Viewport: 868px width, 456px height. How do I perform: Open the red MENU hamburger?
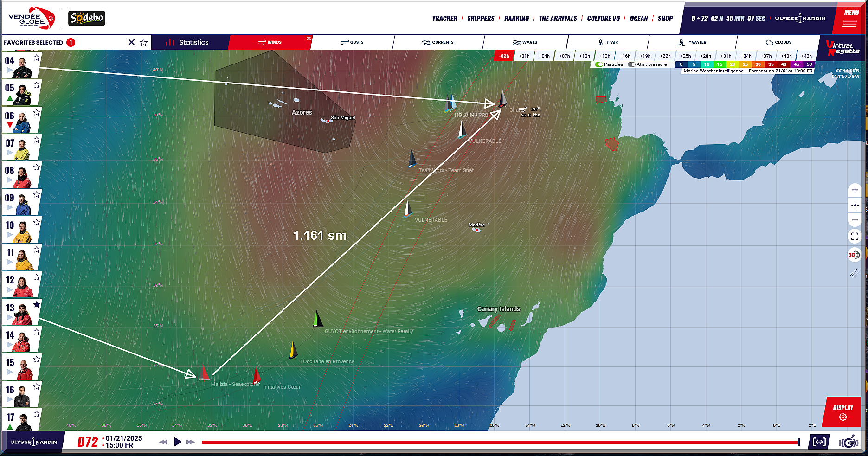pos(850,19)
